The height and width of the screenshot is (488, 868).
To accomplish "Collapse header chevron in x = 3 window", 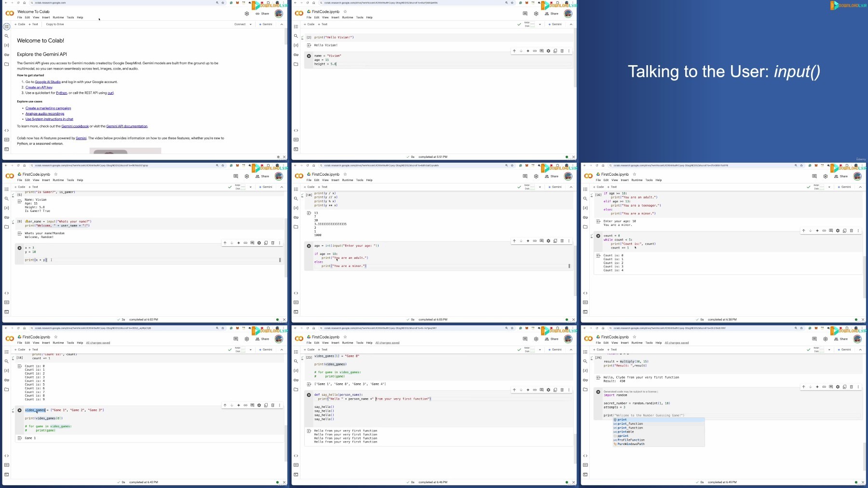I will (x=282, y=187).
